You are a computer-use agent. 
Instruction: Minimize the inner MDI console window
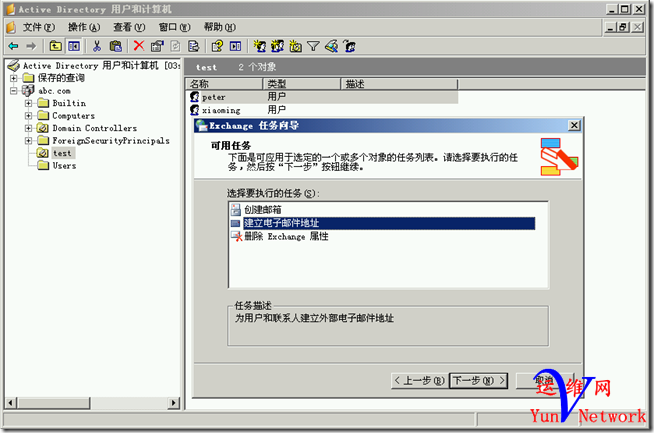(611, 27)
